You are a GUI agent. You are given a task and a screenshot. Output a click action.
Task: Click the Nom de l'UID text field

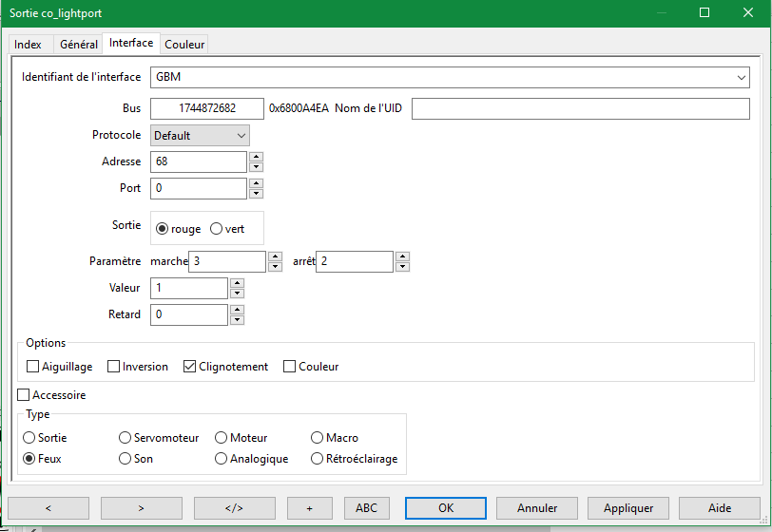point(580,108)
